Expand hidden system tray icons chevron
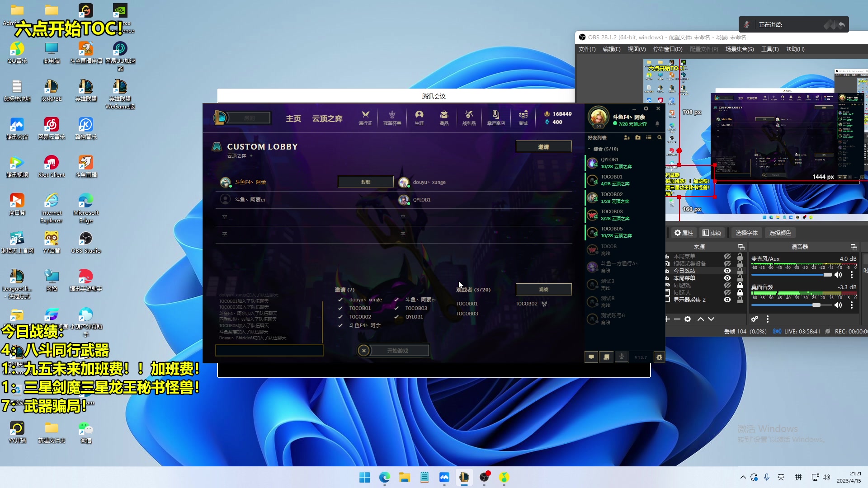Screen dimensions: 868x488 click(x=743, y=477)
